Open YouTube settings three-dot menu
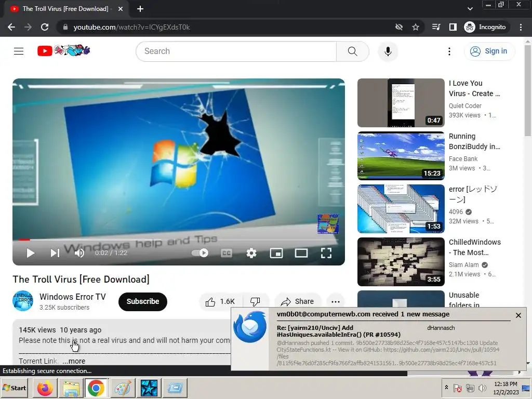The width and height of the screenshot is (532, 399). tap(449, 51)
